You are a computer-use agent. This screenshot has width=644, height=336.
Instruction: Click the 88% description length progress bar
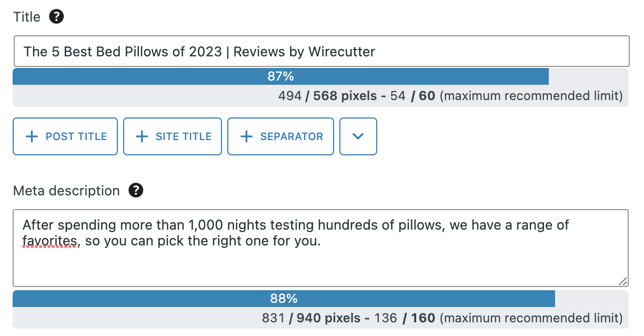point(284,298)
